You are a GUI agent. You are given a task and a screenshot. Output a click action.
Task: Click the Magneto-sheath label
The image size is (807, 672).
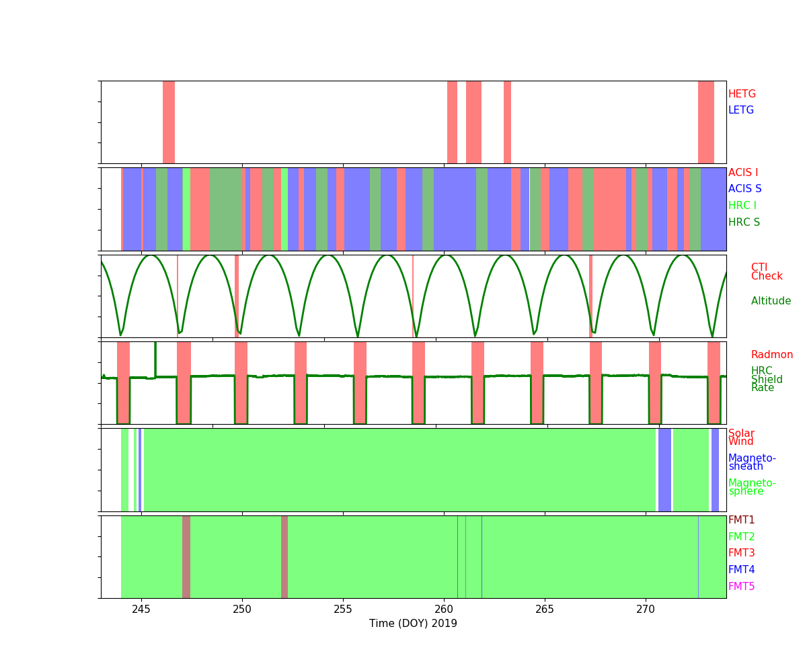point(752,462)
